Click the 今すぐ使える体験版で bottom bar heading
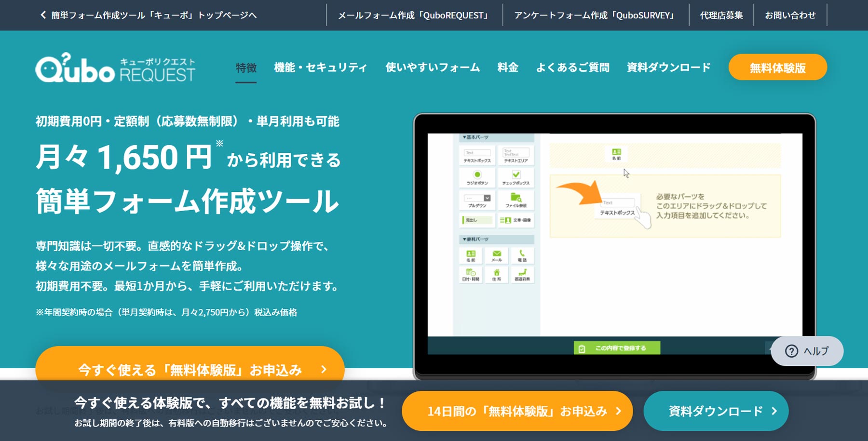This screenshot has height=441, width=868. tap(230, 403)
